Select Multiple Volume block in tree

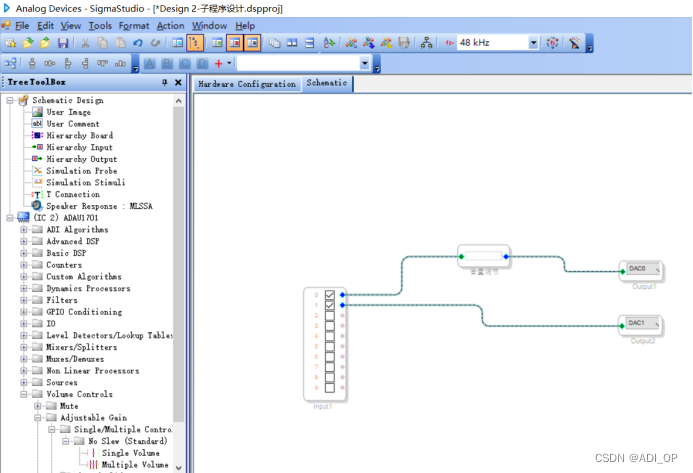click(135, 465)
